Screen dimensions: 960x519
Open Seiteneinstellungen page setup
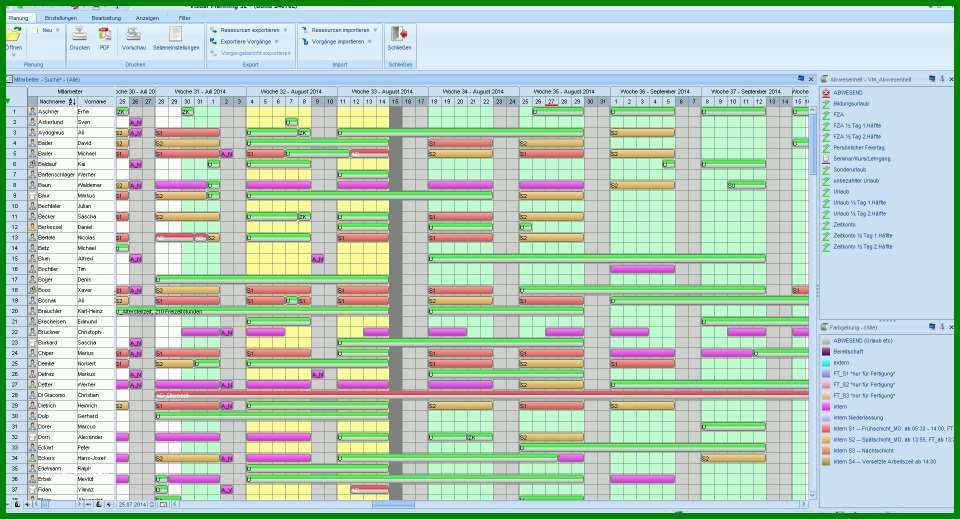tap(176, 34)
